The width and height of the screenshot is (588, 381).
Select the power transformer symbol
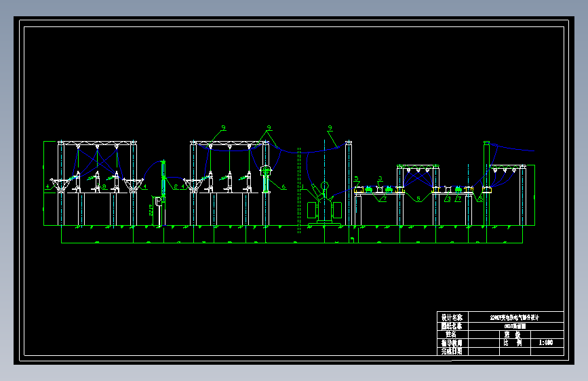click(324, 204)
